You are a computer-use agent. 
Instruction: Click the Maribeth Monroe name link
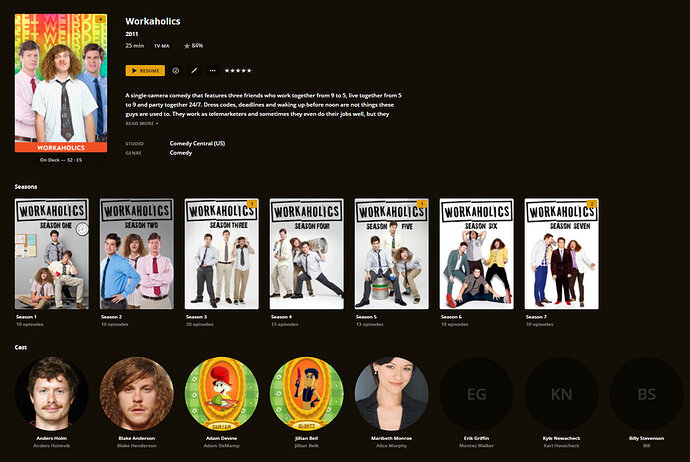pos(391,438)
